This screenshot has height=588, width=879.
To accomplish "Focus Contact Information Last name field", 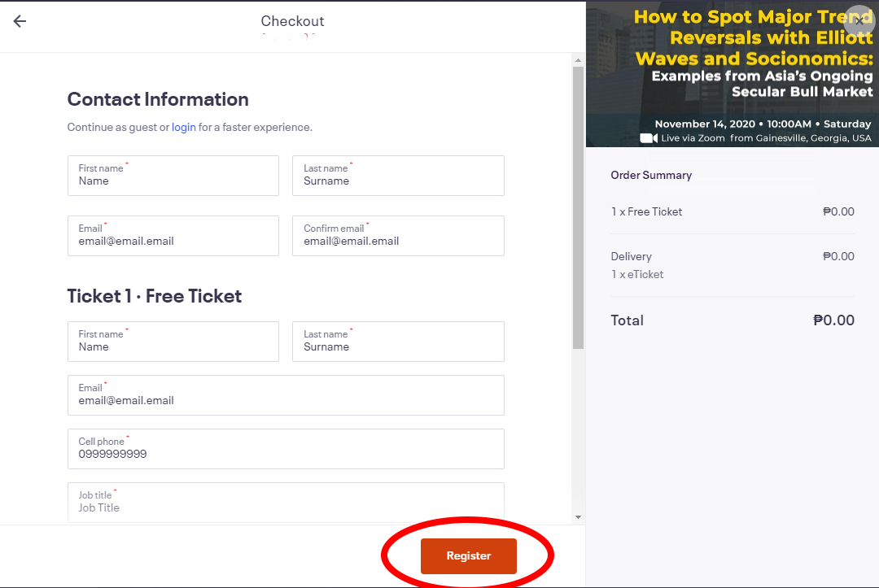I will pos(398,176).
